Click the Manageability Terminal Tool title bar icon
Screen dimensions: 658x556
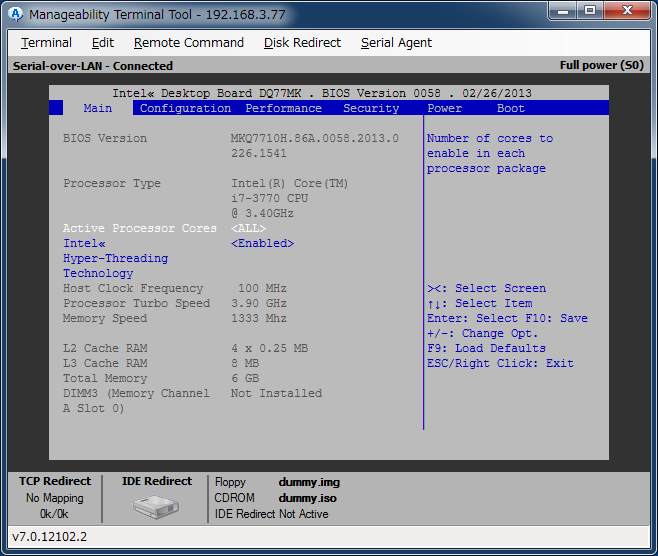[15, 15]
